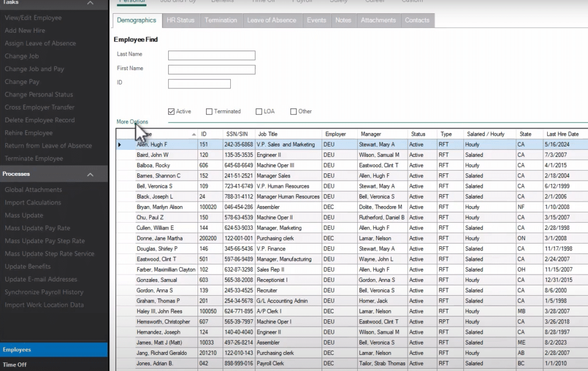Open Delete Employee Record task

[40, 120]
